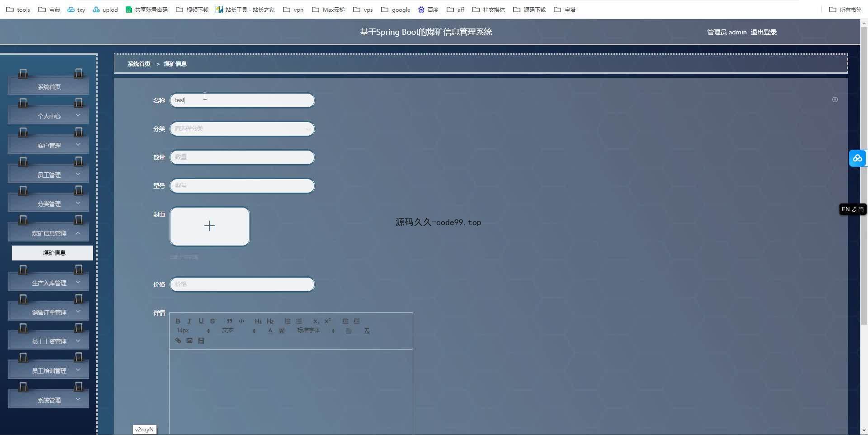The height and width of the screenshot is (435, 868).
Task: Open the 标准字体 font dropdown
Action: (x=316, y=331)
